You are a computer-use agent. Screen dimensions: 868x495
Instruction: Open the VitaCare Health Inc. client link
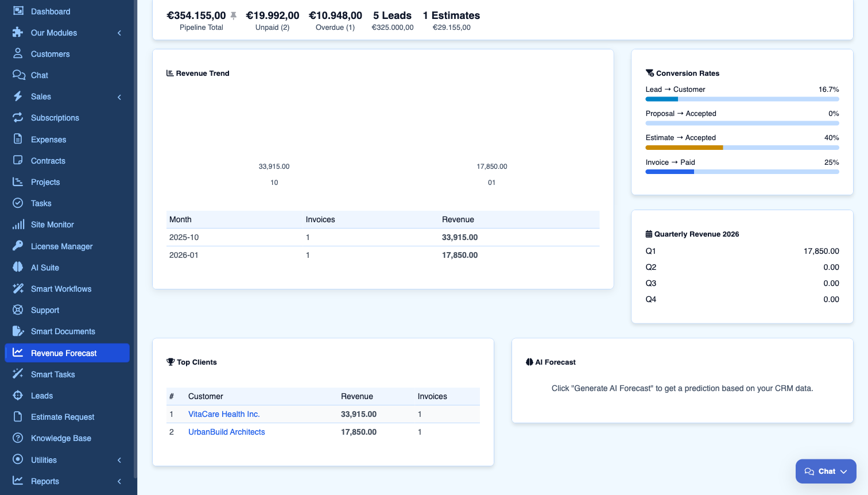click(x=224, y=414)
